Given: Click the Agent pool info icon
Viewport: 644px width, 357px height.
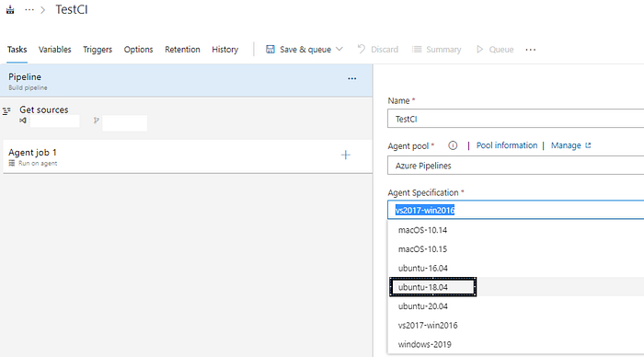Looking at the screenshot, I should [x=453, y=145].
